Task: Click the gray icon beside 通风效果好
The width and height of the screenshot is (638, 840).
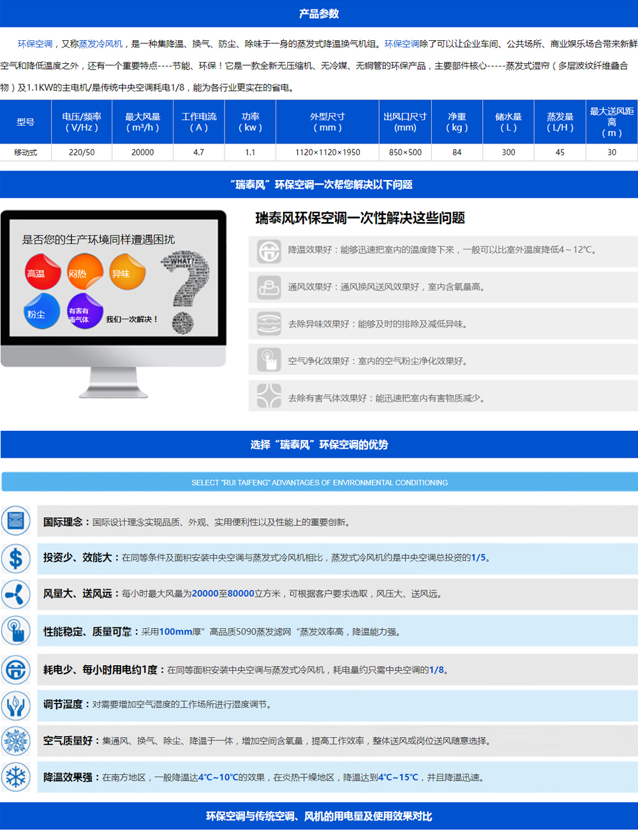Action: point(269,288)
